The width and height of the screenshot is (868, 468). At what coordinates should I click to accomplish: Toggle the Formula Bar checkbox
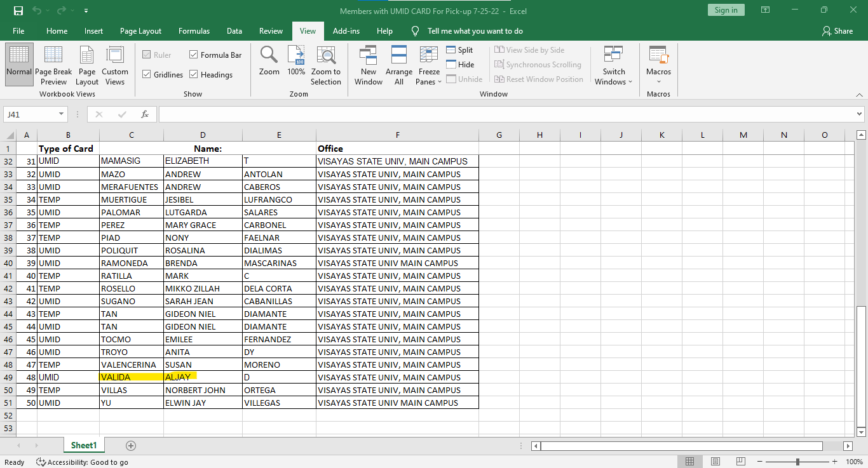[x=194, y=55]
